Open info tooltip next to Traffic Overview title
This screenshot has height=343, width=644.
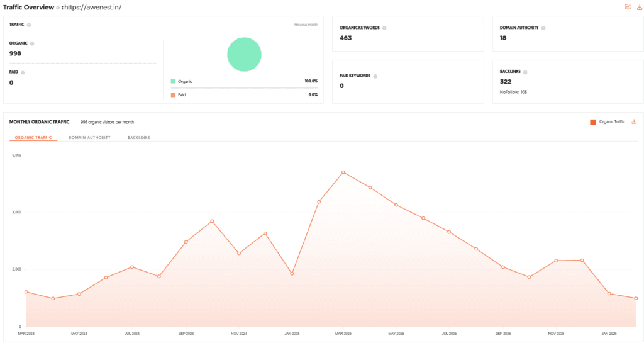[x=58, y=8]
